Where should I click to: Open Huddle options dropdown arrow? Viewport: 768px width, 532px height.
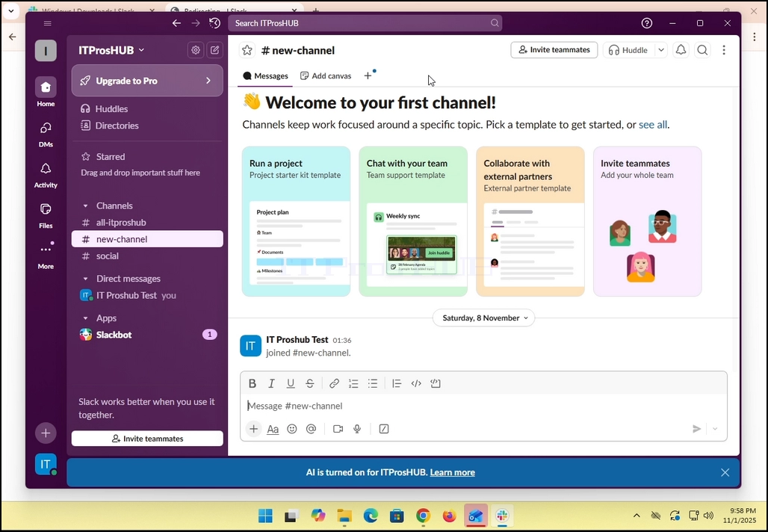(x=660, y=50)
